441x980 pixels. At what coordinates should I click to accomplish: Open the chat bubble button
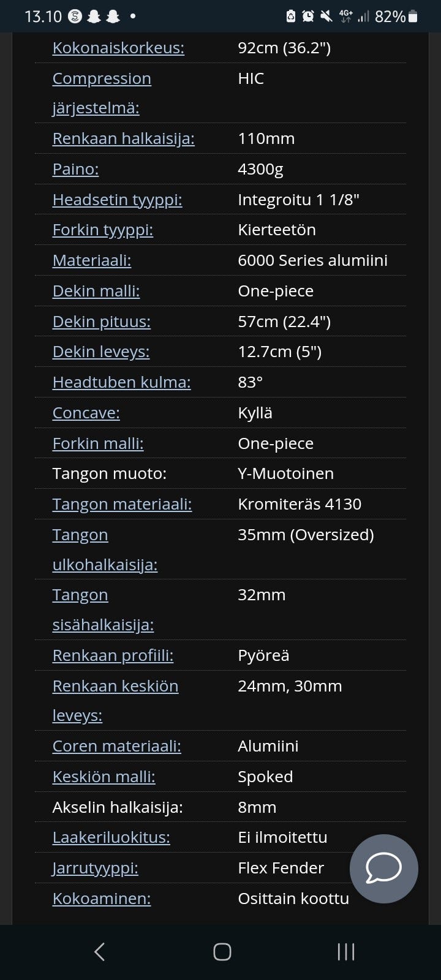point(383,868)
